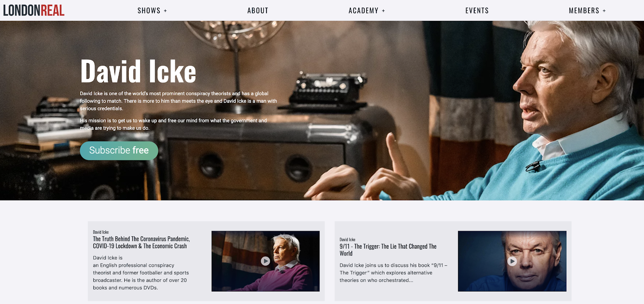Click the David Icke label above the 9/11 title

[347, 239]
